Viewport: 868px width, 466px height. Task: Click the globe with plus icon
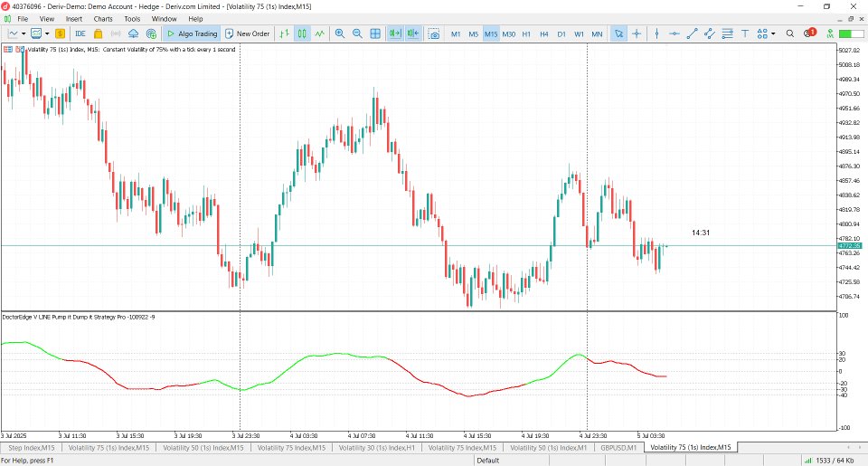(151, 33)
